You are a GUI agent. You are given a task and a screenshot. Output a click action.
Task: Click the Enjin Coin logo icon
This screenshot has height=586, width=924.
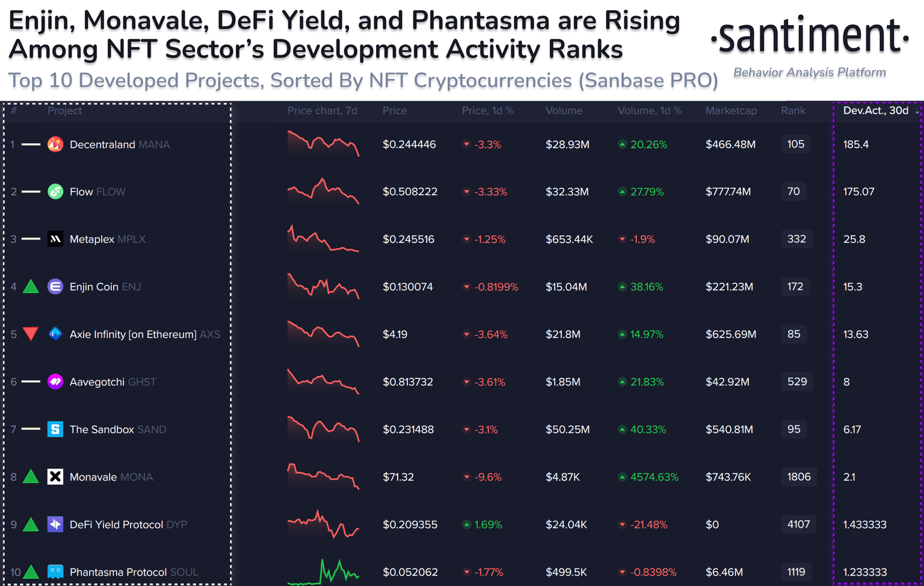click(x=55, y=287)
